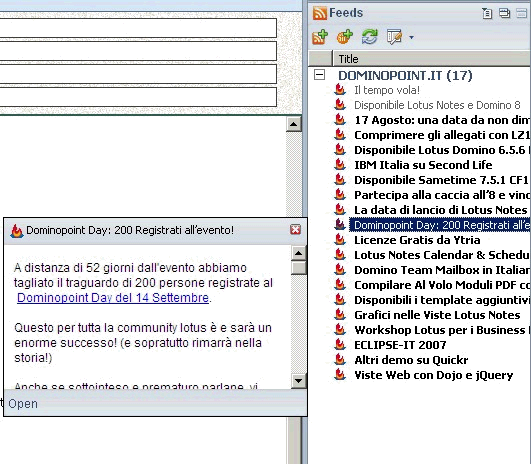This screenshot has width=531, height=464.
Task: Open 'Disponibile Lotus Notes e Domino 8' item
Action: (437, 105)
